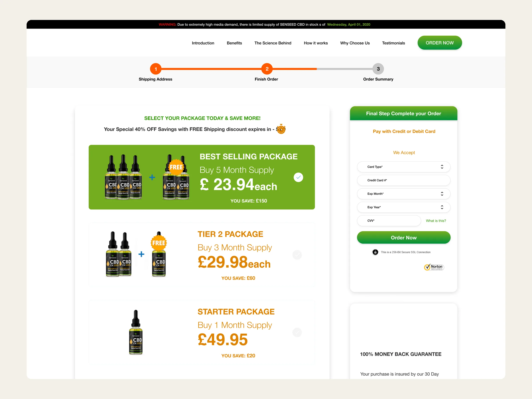Viewport: 532px width, 399px height.
Task: Open Testimonials nav item
Action: pos(393,43)
